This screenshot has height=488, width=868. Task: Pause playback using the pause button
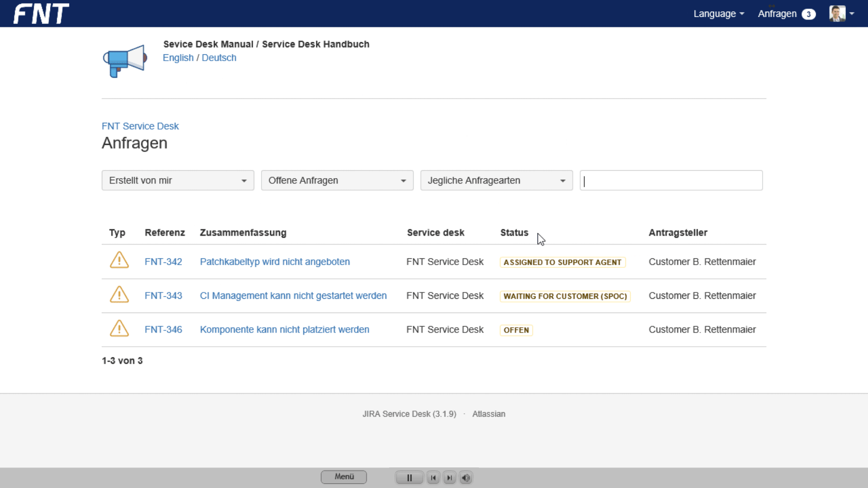[x=409, y=477]
